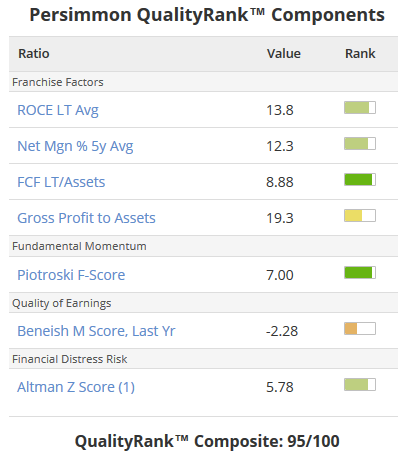Click the Rank column header
Screen dimensions: 403x453
click(x=360, y=54)
